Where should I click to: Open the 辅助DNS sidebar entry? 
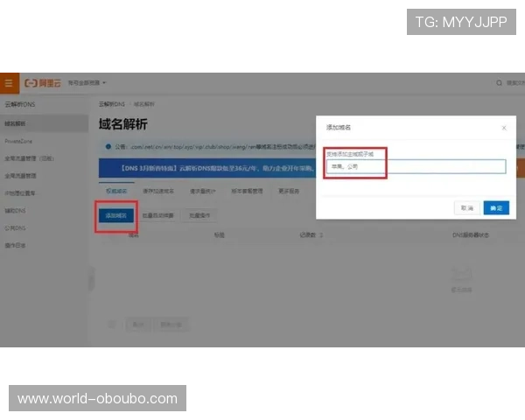(x=15, y=211)
